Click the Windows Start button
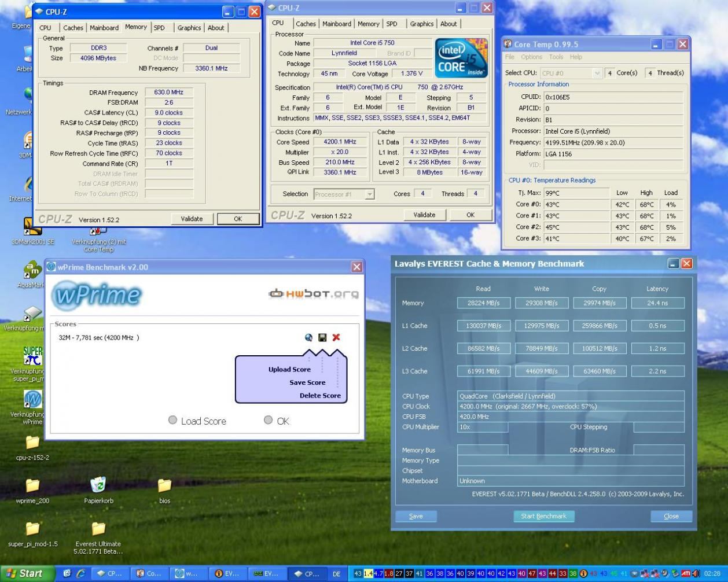The height and width of the screenshot is (582, 728). pyautogui.click(x=27, y=573)
